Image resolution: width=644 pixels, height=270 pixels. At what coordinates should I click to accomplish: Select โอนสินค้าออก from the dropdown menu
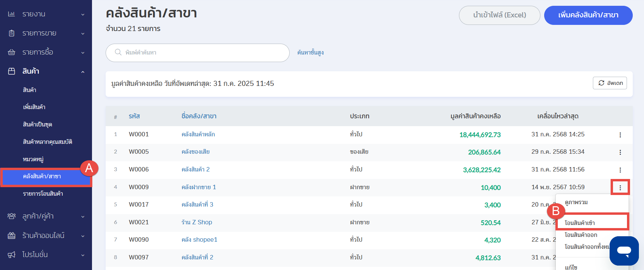point(581,235)
